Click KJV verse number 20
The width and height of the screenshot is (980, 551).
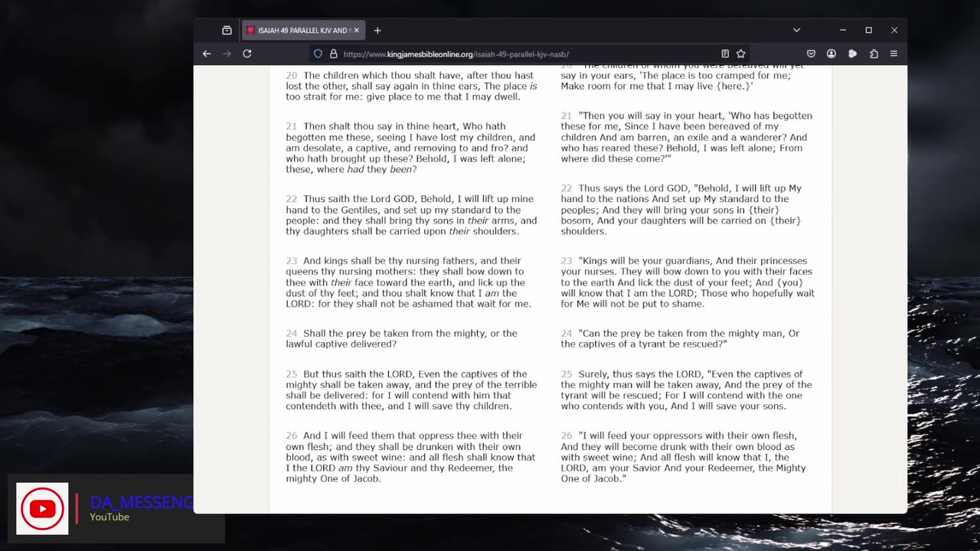[292, 76]
